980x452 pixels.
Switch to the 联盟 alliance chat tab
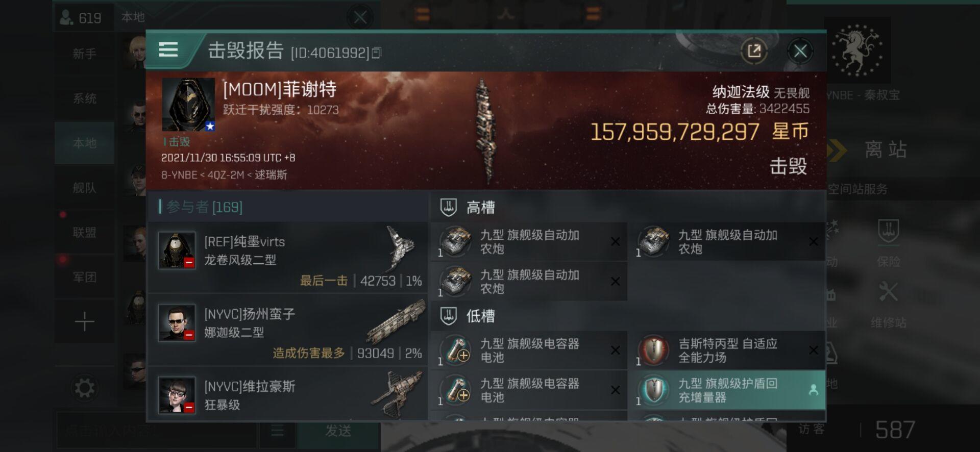(x=84, y=233)
